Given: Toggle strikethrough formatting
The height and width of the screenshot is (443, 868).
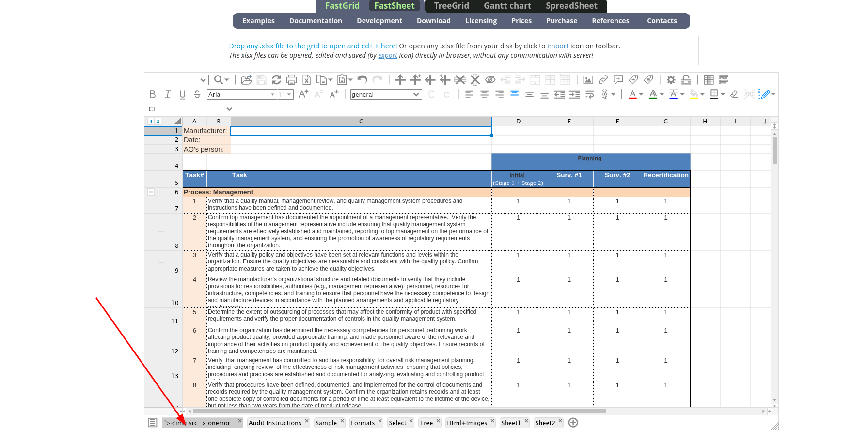Looking at the screenshot, I should [x=197, y=94].
